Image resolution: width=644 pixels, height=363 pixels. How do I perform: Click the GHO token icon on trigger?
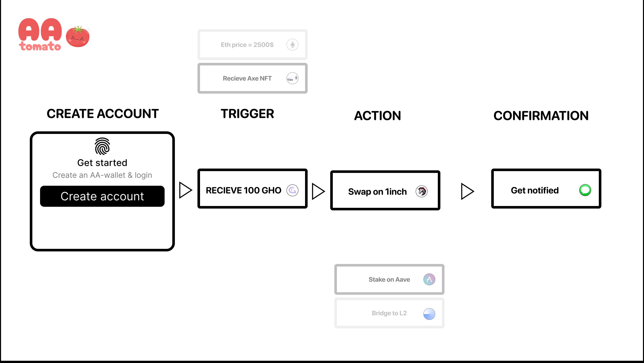[292, 190]
